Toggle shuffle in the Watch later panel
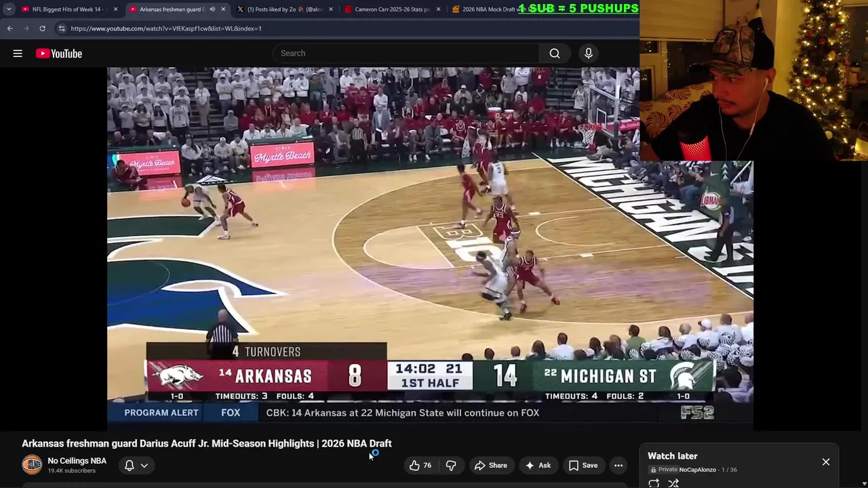The image size is (868, 488). tap(673, 483)
